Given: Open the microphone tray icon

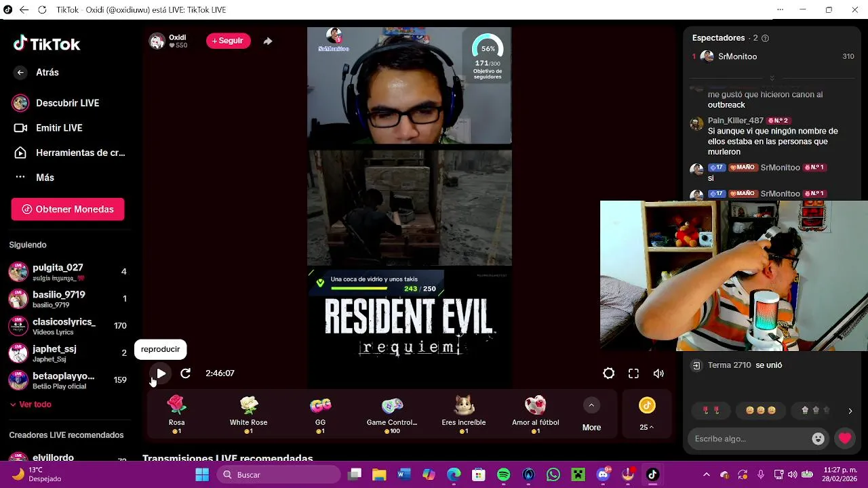Looking at the screenshot, I should tap(761, 474).
